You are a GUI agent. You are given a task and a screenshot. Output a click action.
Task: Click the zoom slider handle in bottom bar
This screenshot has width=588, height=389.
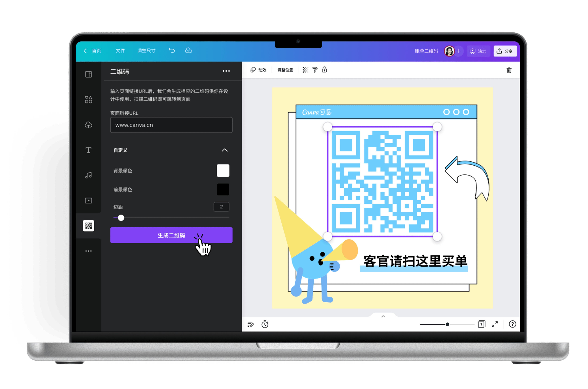(447, 324)
